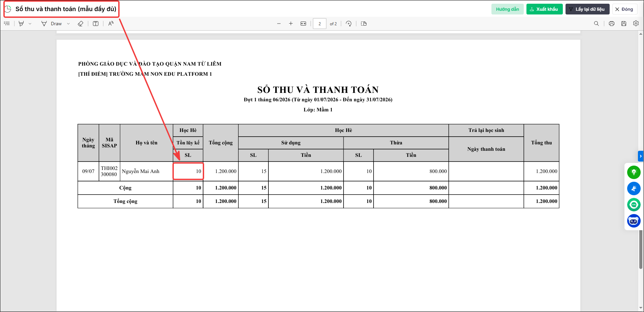Click the 'TRƯỜNG MẦM NON EDU PLATFORM 1' line
This screenshot has width=644, height=312.
click(145, 74)
